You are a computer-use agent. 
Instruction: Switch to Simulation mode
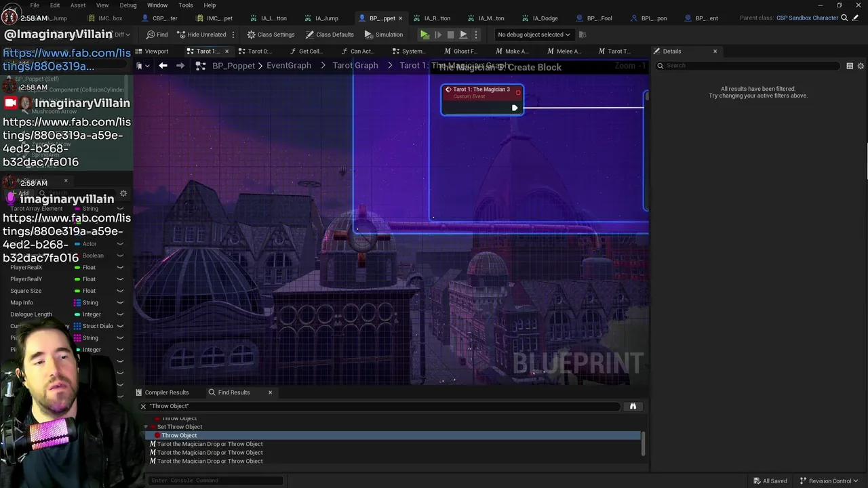(384, 35)
